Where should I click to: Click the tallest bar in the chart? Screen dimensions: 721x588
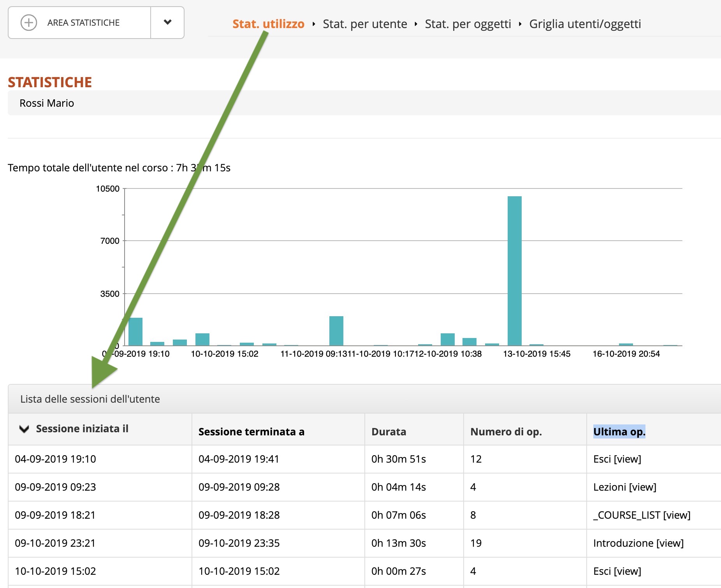(514, 271)
